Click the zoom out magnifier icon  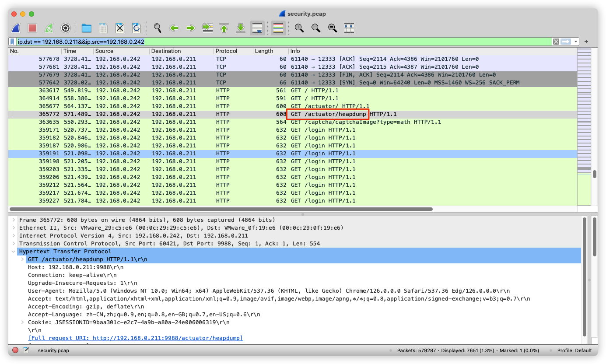coord(316,28)
